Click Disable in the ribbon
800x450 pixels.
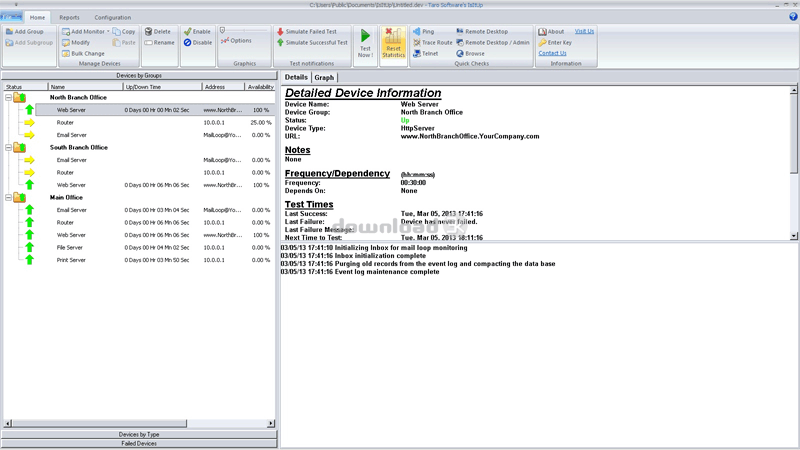pos(197,42)
